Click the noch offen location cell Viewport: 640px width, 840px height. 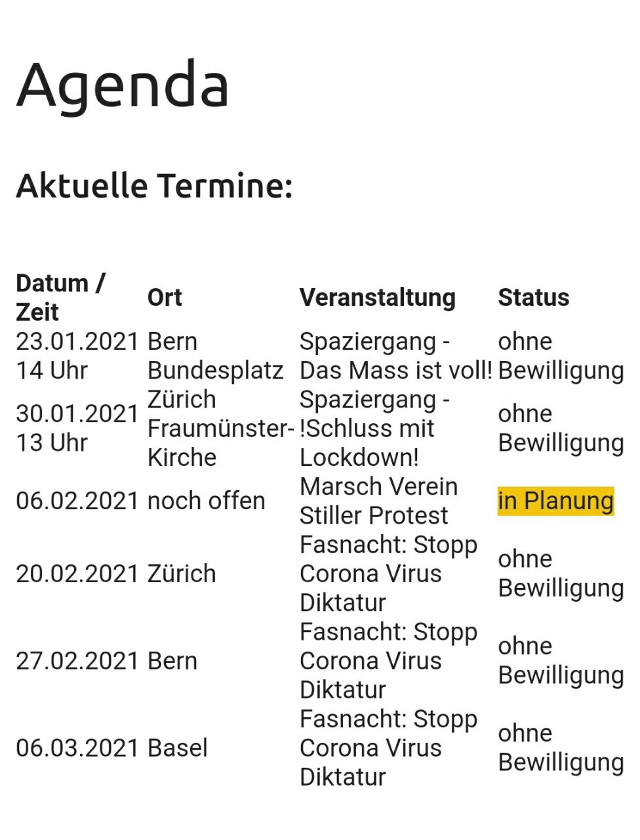(206, 501)
